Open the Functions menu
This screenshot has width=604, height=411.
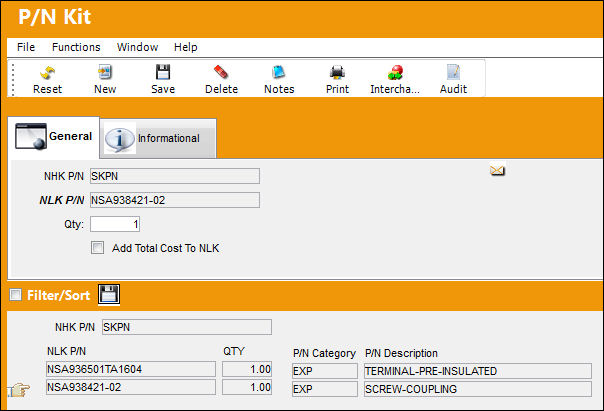pyautogui.click(x=76, y=47)
